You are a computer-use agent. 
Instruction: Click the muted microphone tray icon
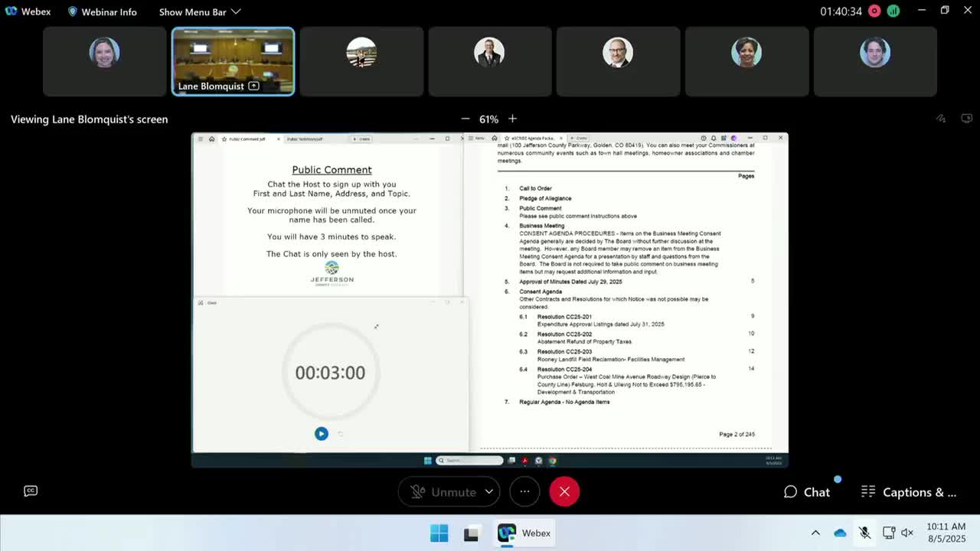pos(864,533)
